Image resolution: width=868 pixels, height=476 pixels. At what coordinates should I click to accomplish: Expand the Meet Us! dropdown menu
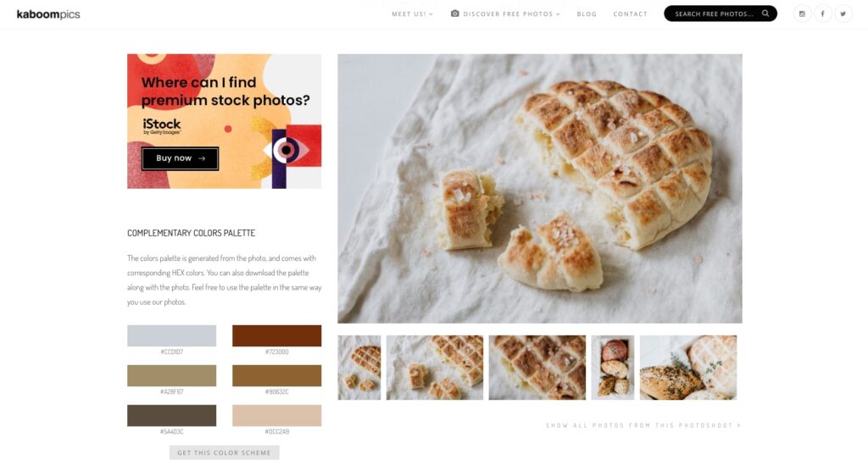[x=412, y=14]
